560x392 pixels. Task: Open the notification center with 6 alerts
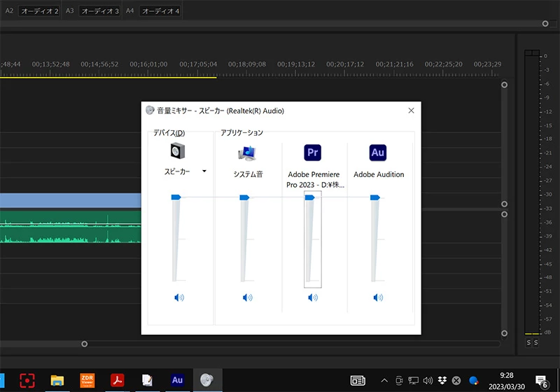click(541, 381)
